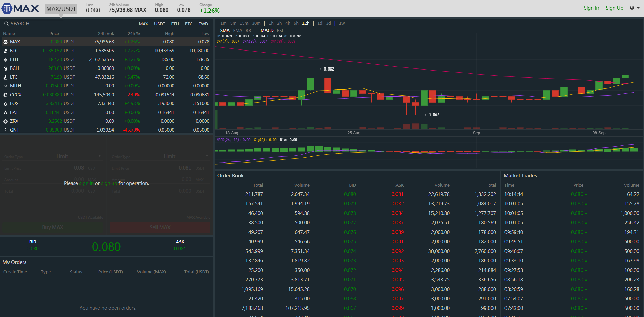
Task: Click the BAT coin icon
Action: coord(5,113)
